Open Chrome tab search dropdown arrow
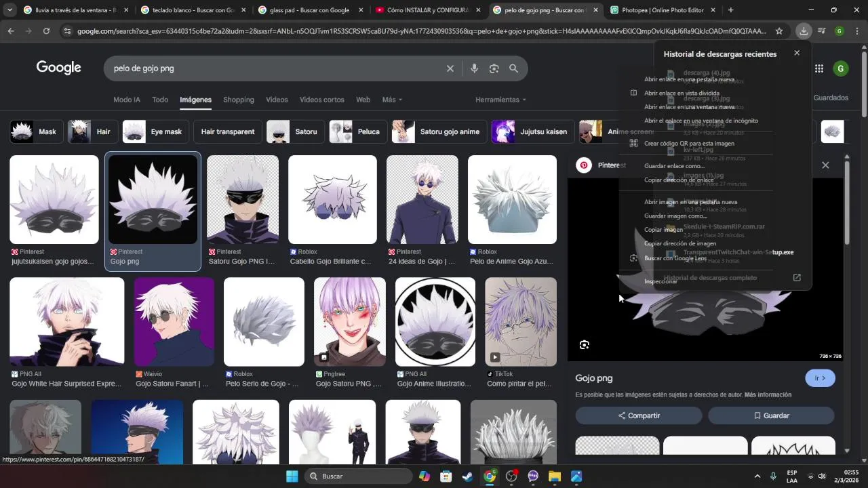Image resolution: width=868 pixels, height=488 pixels. click(9, 10)
